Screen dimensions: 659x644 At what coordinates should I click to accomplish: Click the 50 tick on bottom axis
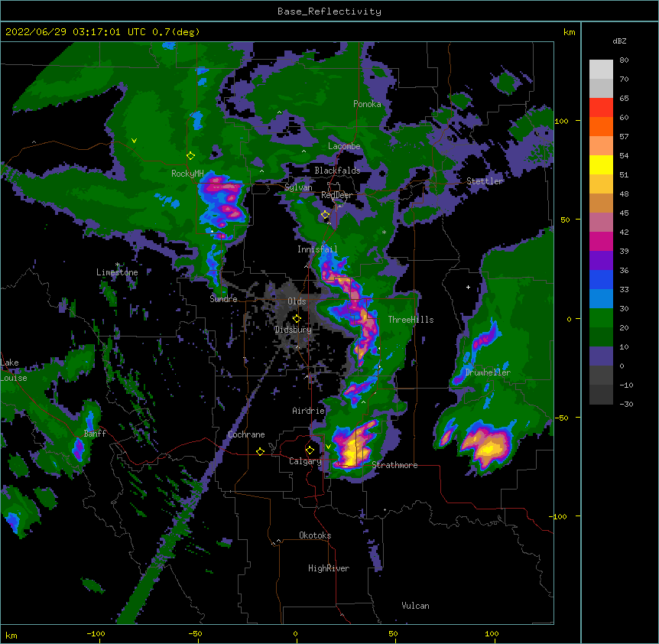point(393,633)
